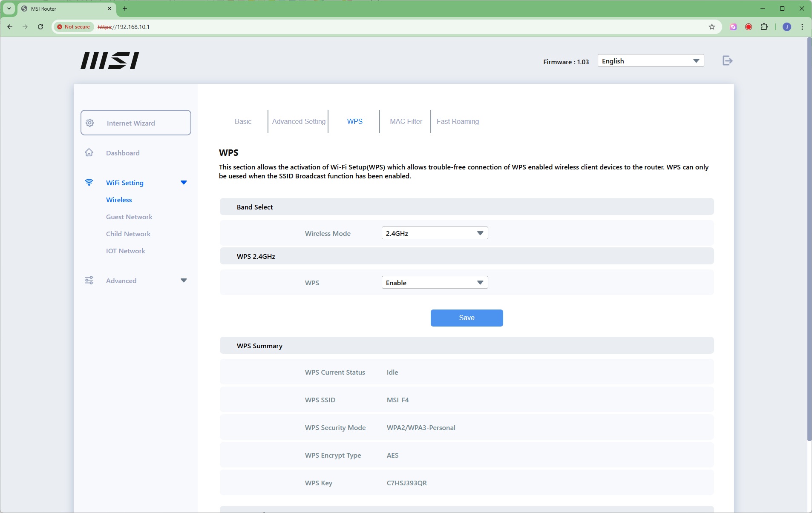Screen dimensions: 812x513
Task: Open the WPS Enable dropdown
Action: (435, 283)
